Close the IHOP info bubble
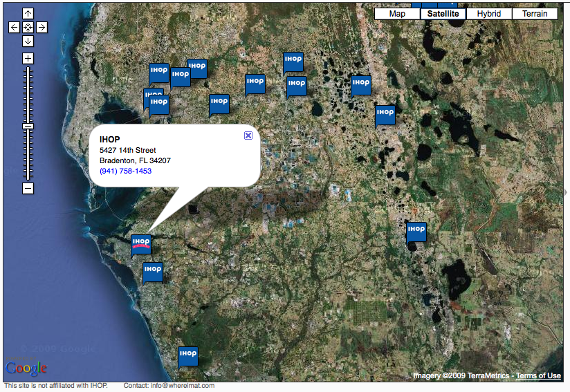Image resolution: width=570 pixels, height=392 pixels. pos(248,136)
